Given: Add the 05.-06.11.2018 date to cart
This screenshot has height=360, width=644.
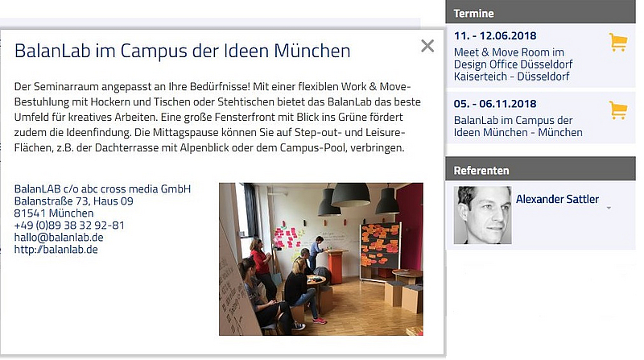Looking at the screenshot, I should click(x=618, y=110).
